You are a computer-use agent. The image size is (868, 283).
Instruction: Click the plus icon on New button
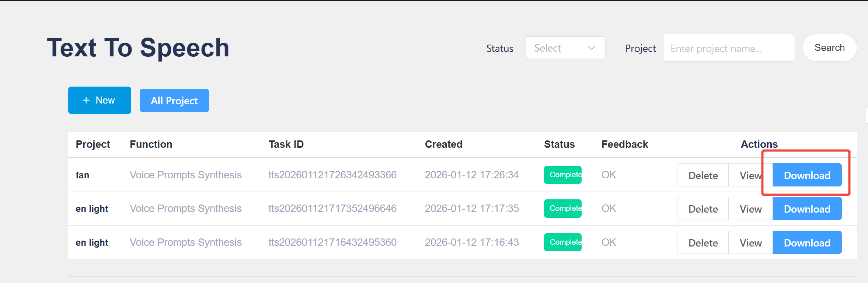[86, 100]
